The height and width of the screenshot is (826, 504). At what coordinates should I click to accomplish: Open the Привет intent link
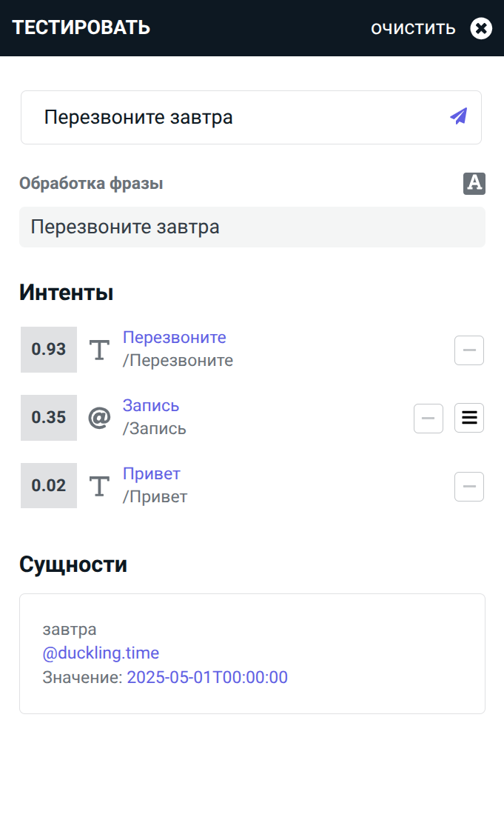tap(152, 474)
